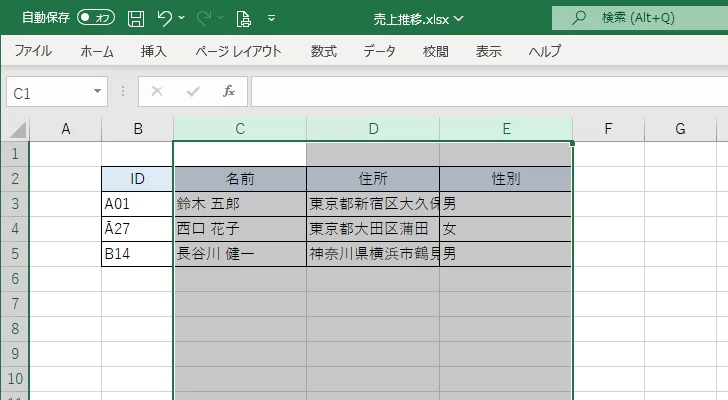Select 女 gender cell in row 4
The height and width of the screenshot is (400, 728).
coord(506,229)
